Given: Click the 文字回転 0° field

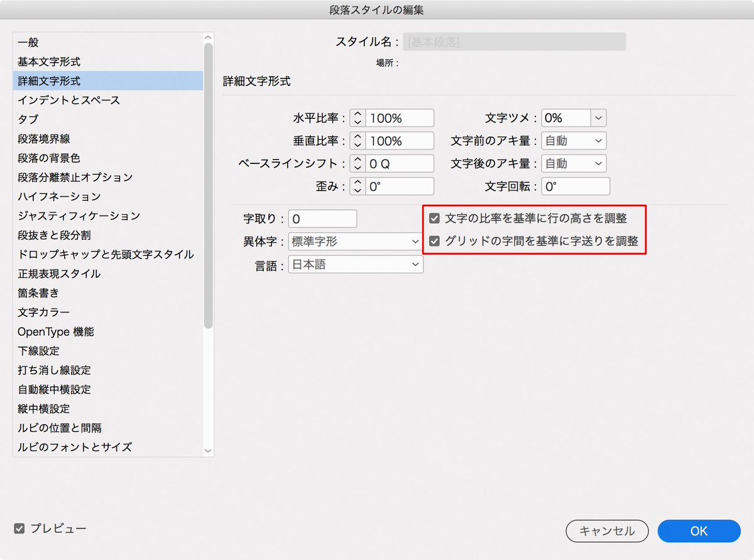Looking at the screenshot, I should coord(576,186).
